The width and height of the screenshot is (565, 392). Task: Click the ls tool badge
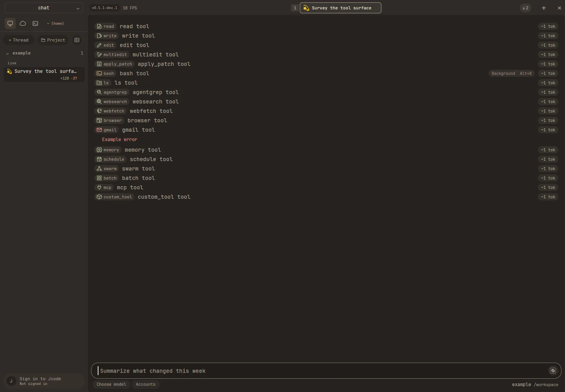click(103, 83)
